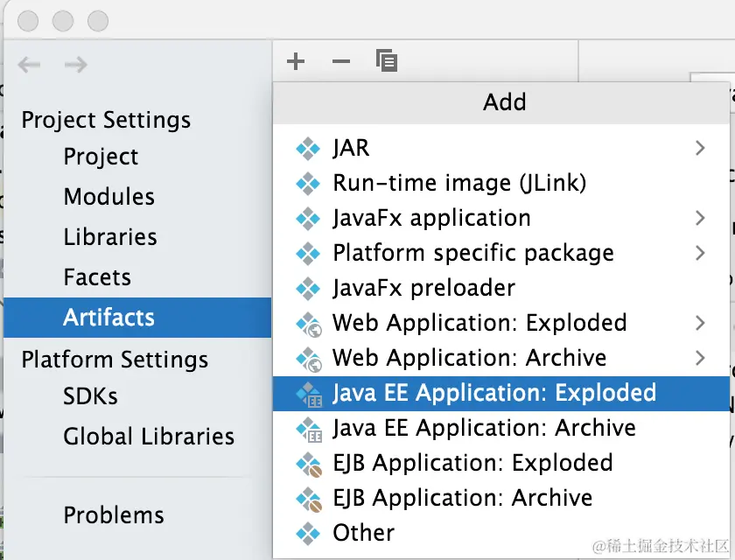Viewport: 735px width, 560px height.
Task: Choose Run-time image (JLink) menu entry
Action: [x=501, y=183]
